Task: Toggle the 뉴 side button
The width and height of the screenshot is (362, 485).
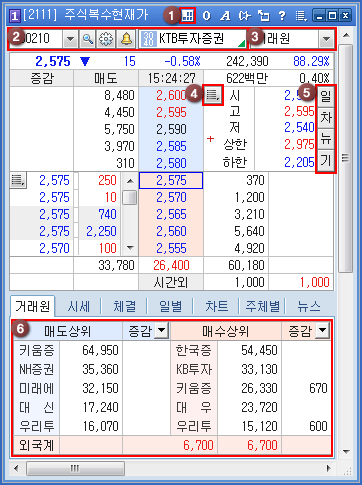Action: coord(326,138)
